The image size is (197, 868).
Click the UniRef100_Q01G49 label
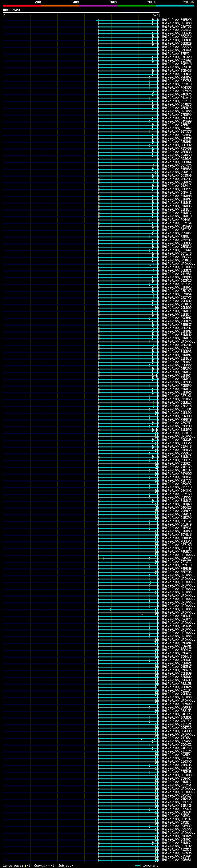coord(176,524)
